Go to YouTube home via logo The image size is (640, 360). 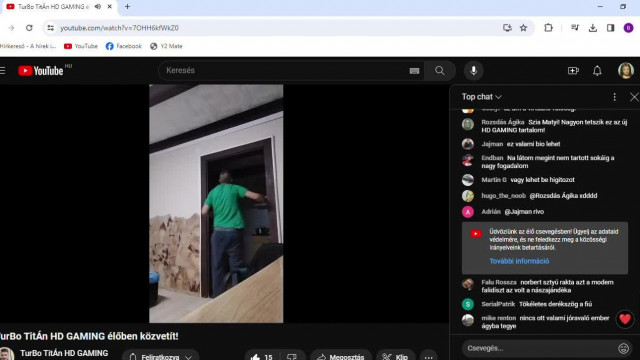[41, 71]
